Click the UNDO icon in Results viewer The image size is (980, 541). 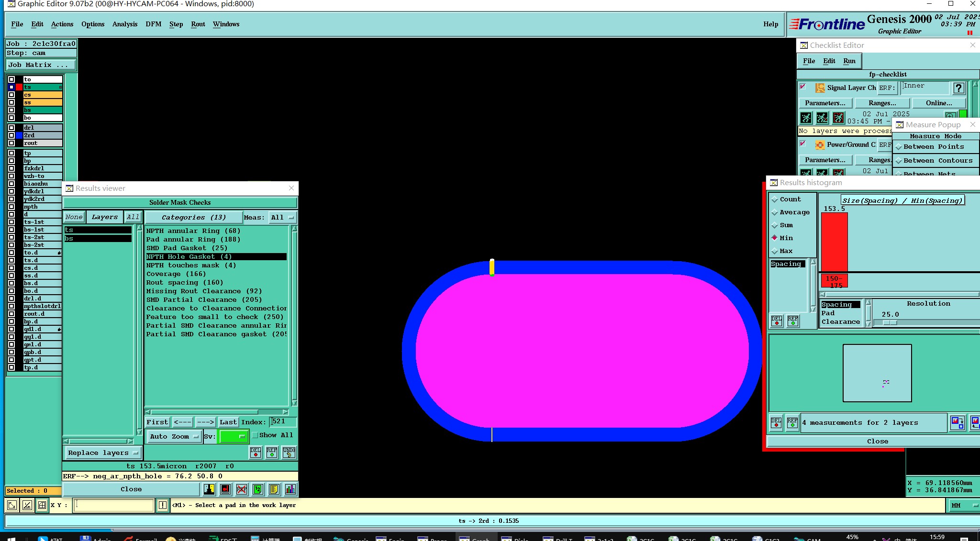click(289, 452)
